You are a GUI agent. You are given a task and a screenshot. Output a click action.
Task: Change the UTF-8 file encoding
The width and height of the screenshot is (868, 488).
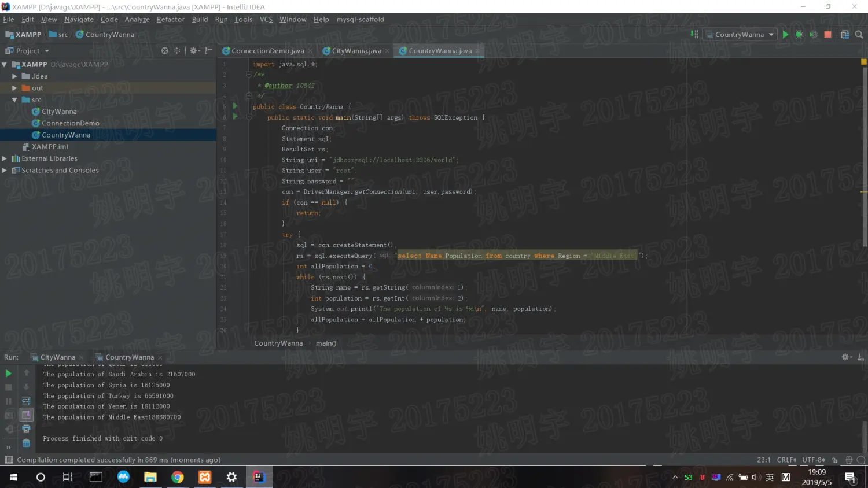pyautogui.click(x=814, y=460)
